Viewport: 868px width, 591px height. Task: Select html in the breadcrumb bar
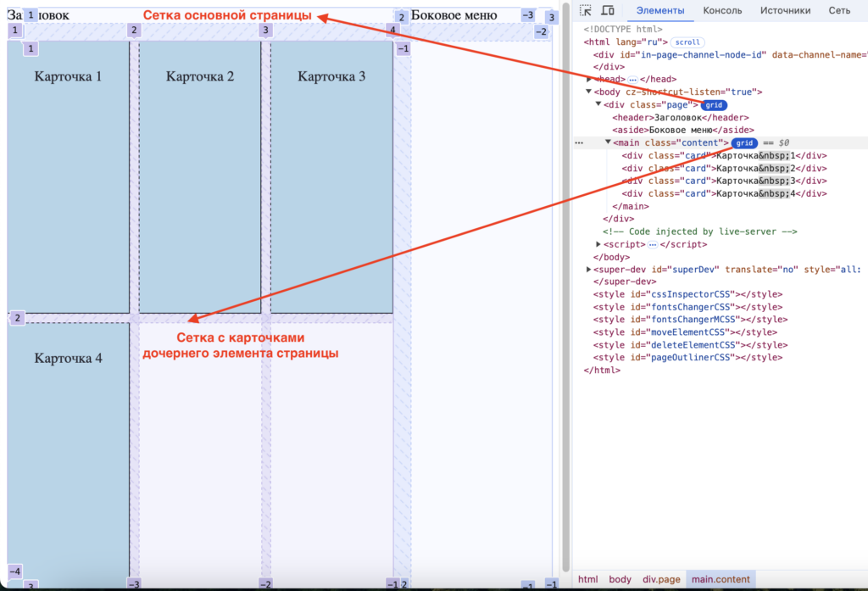[587, 578]
